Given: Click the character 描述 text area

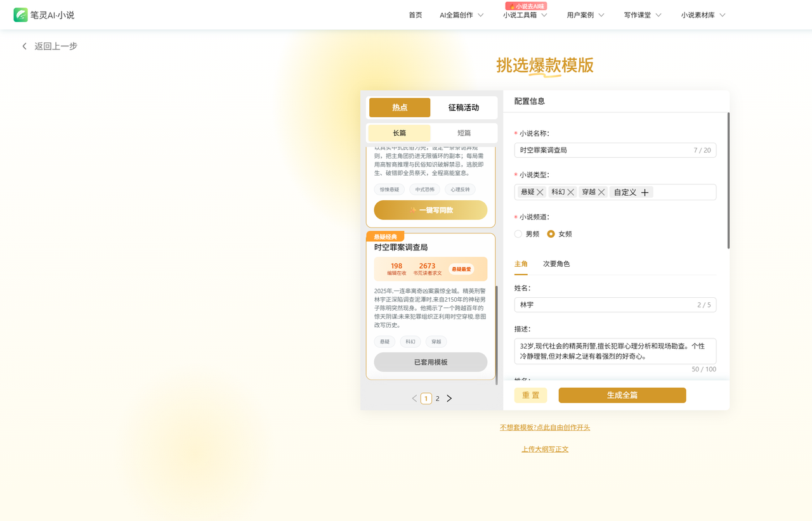Looking at the screenshot, I should click(615, 351).
